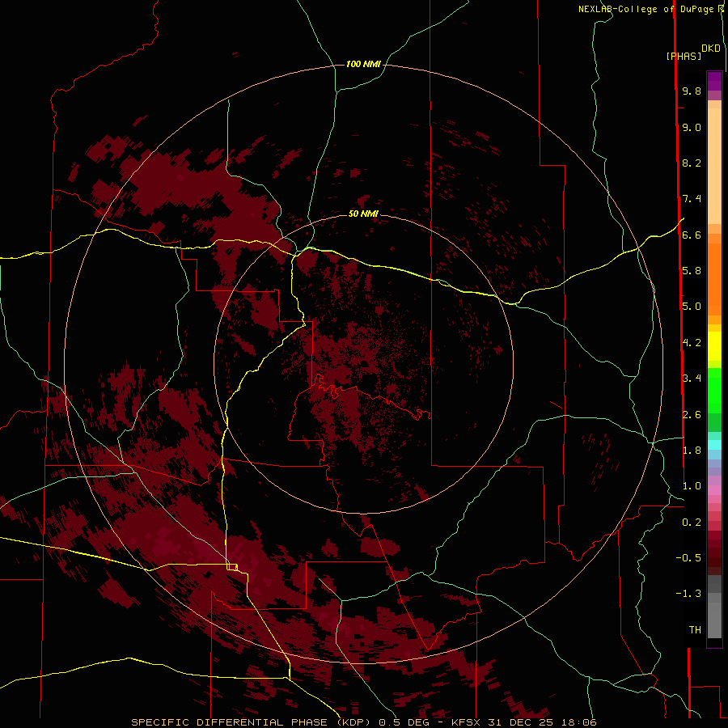This screenshot has height=728, width=728.
Task: Click the 18:06 timestamp
Action: (578, 722)
